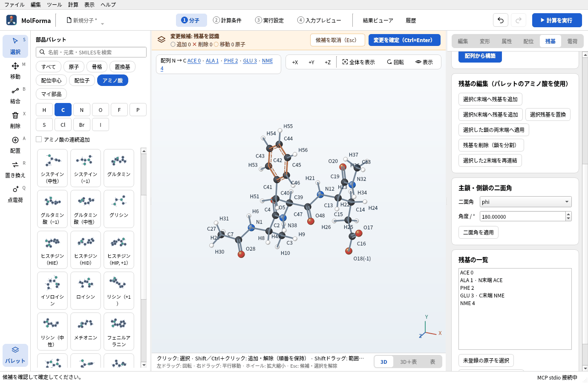Filter palette by アミノ酸 chip
The image size is (588, 383).
[112, 80]
